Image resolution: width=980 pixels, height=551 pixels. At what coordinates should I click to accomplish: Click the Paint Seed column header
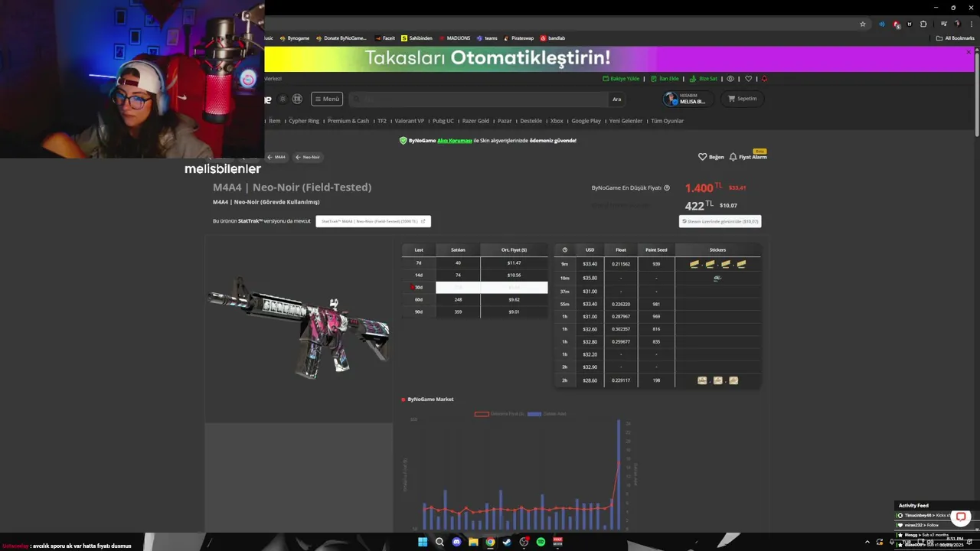[x=656, y=249]
